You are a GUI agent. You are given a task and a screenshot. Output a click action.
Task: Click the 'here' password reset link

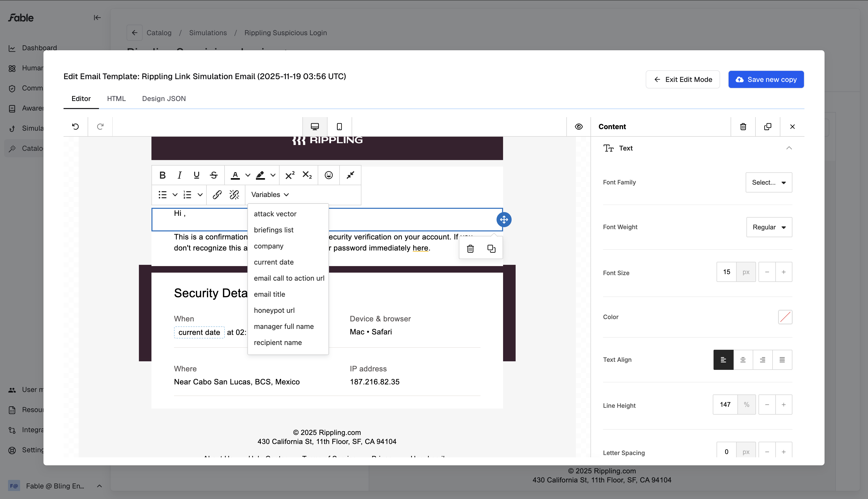coord(420,248)
